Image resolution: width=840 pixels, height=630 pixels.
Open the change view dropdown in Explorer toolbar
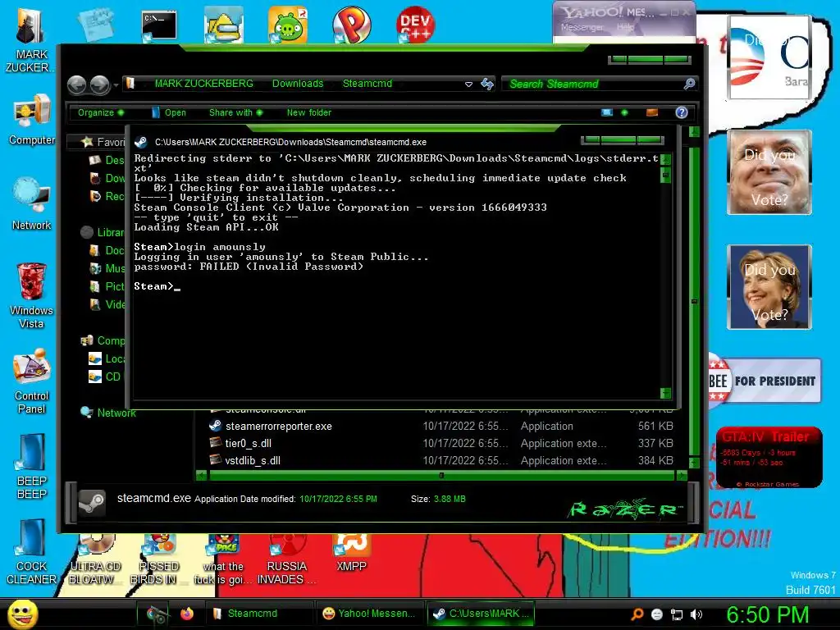(x=624, y=112)
